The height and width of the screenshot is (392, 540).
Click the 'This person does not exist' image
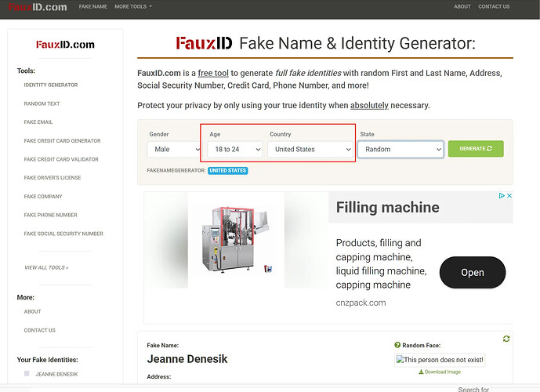(x=440, y=360)
